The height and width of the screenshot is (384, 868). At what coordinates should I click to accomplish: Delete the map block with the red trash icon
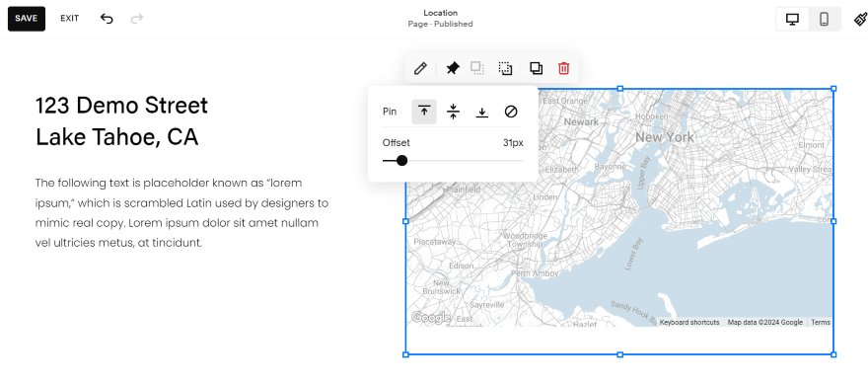tap(563, 69)
